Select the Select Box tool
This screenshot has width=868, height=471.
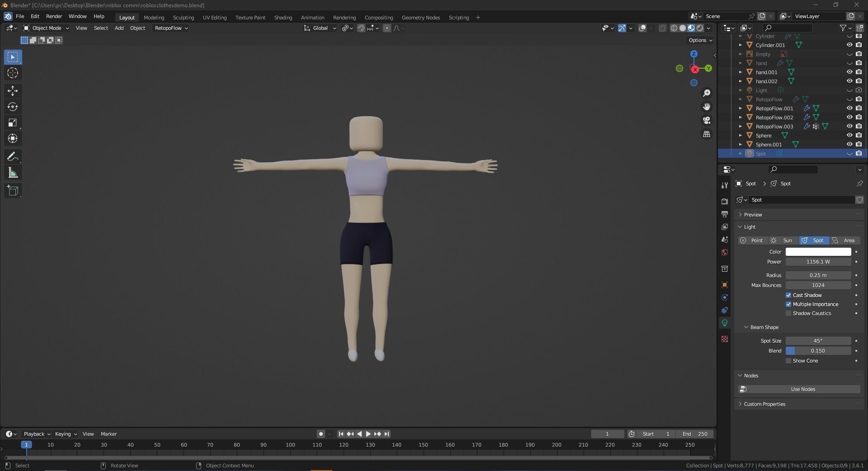pos(13,57)
